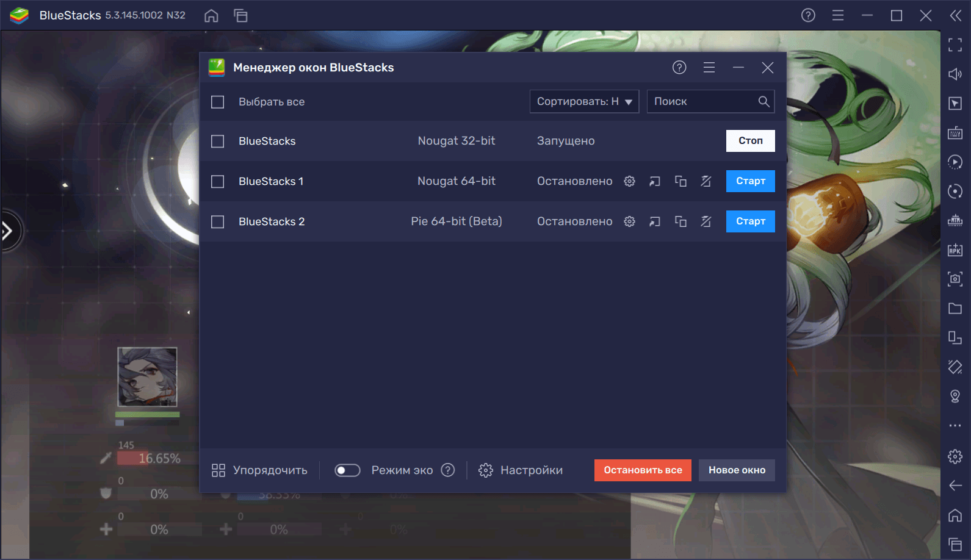971x560 pixels.
Task: Open help icon in main BlueStacks title bar
Action: click(808, 15)
